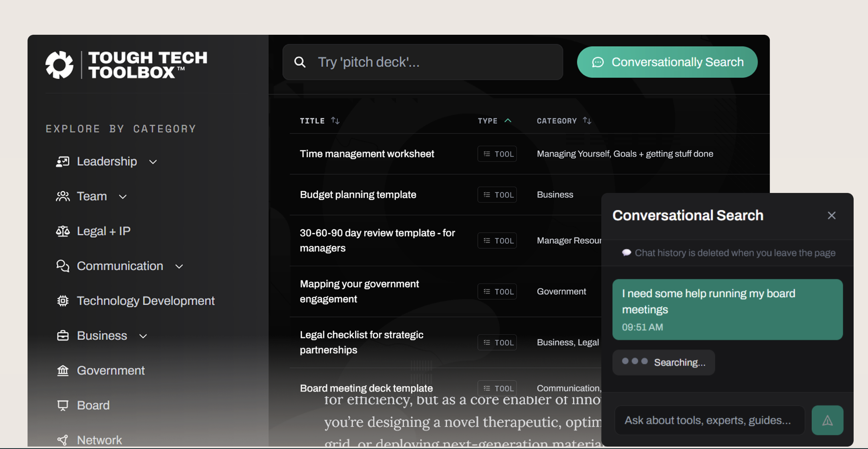The width and height of the screenshot is (868, 449).
Task: Click the Government building icon
Action: (x=63, y=371)
